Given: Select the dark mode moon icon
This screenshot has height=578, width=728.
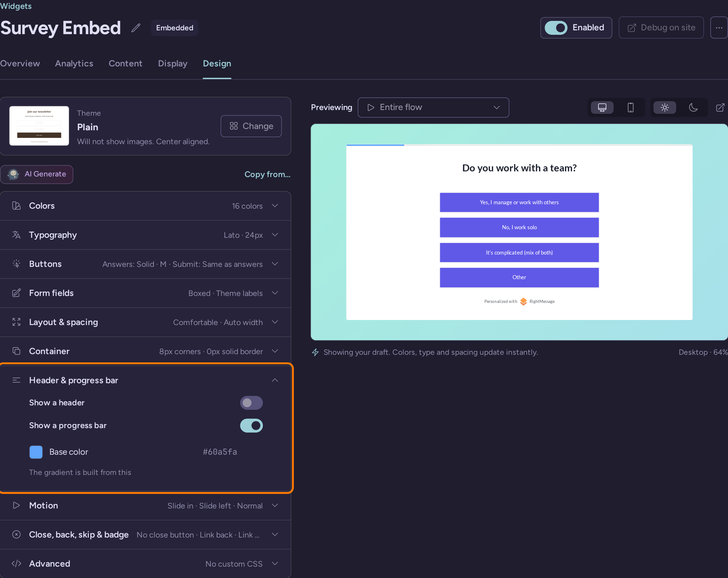Looking at the screenshot, I should click(693, 108).
